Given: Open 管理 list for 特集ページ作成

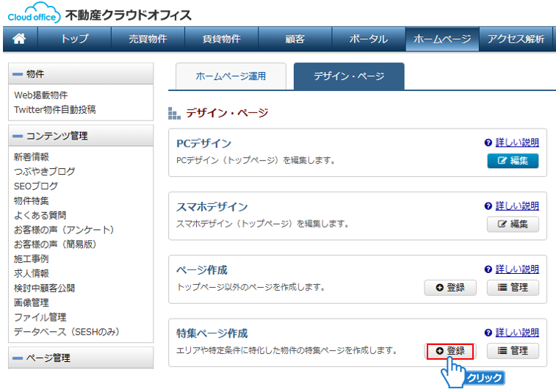Looking at the screenshot, I should (x=513, y=351).
